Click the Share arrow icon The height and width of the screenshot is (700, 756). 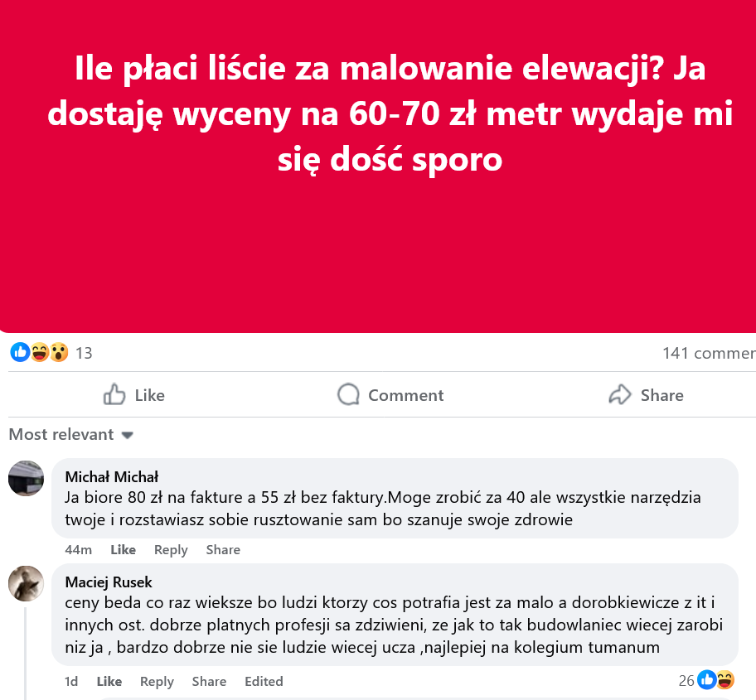(620, 395)
